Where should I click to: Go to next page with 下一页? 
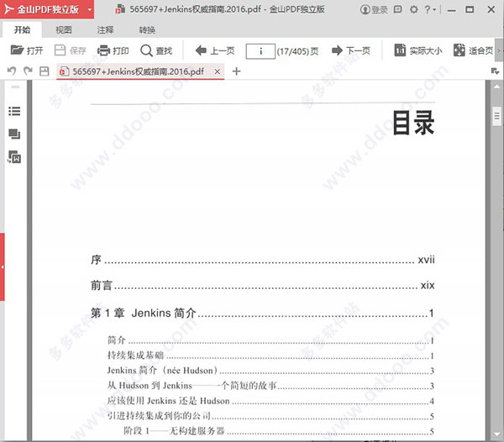(351, 50)
